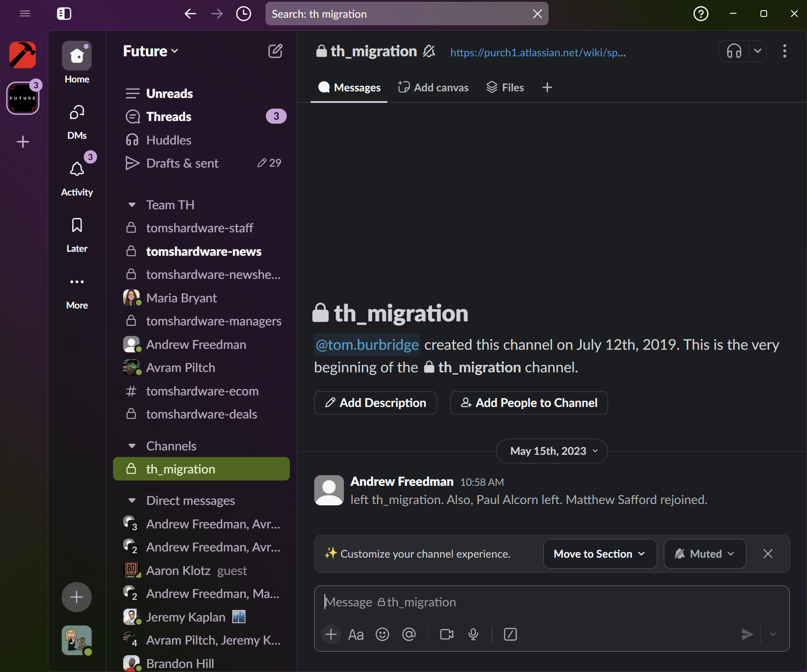This screenshot has width=807, height=672.
Task: Open May 15th, 2023 date dropdown
Action: [x=552, y=451]
